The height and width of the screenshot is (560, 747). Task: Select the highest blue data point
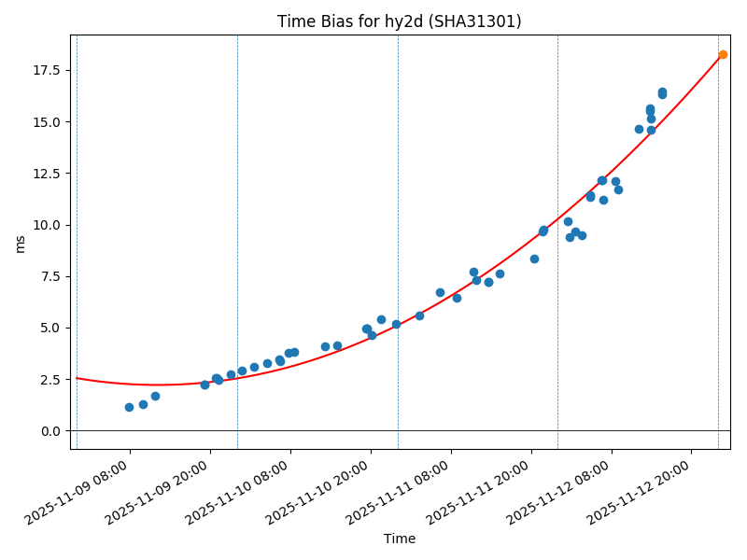[662, 91]
